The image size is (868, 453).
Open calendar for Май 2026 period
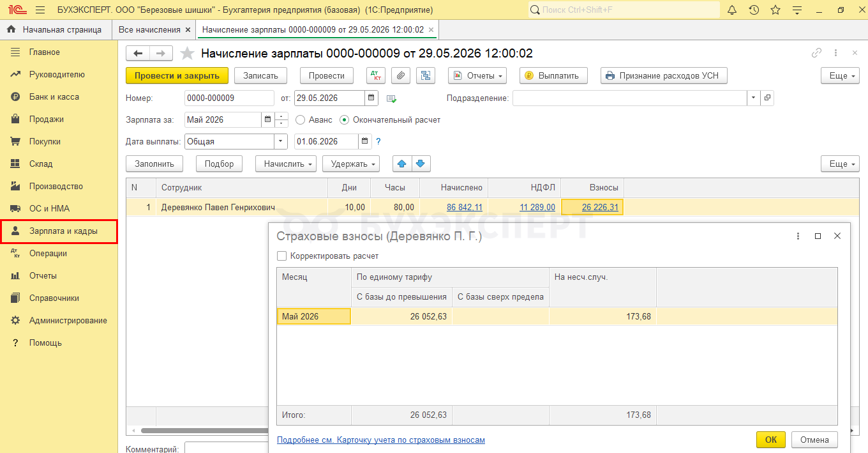pos(267,120)
